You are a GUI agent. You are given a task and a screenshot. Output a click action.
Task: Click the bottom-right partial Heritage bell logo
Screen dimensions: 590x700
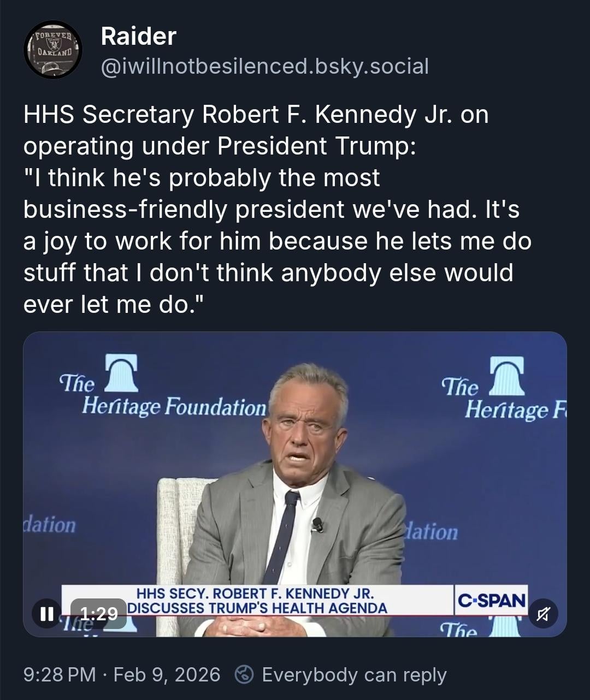504,626
